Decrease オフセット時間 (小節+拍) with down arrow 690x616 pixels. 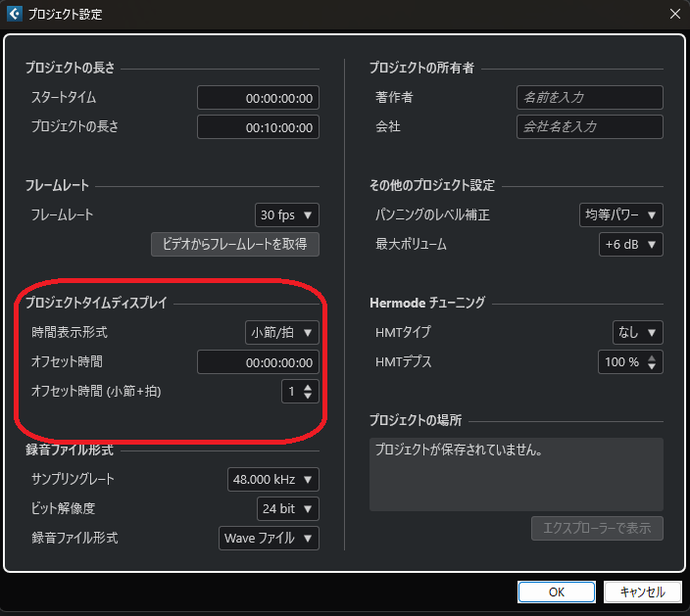pyautogui.click(x=308, y=396)
